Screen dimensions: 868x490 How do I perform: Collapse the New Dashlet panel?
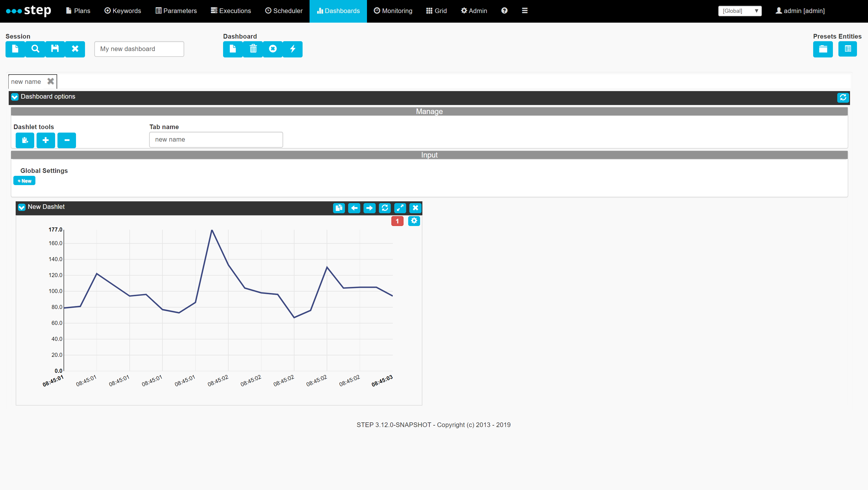(x=21, y=207)
